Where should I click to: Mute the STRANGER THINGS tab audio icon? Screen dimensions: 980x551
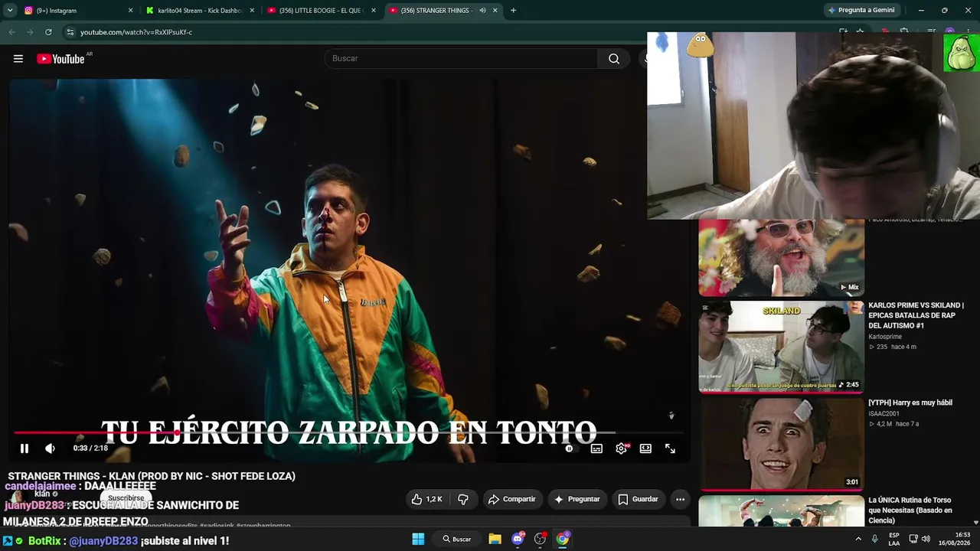482,11
